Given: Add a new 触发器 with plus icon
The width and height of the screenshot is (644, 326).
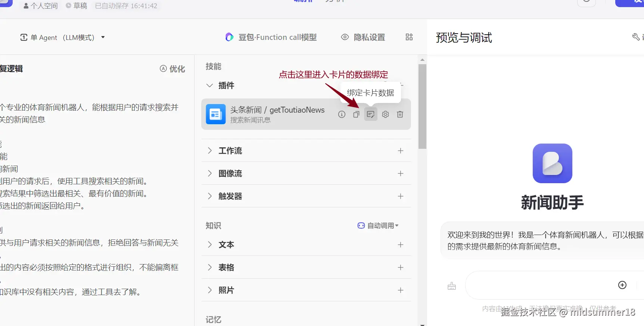Looking at the screenshot, I should click(x=401, y=196).
